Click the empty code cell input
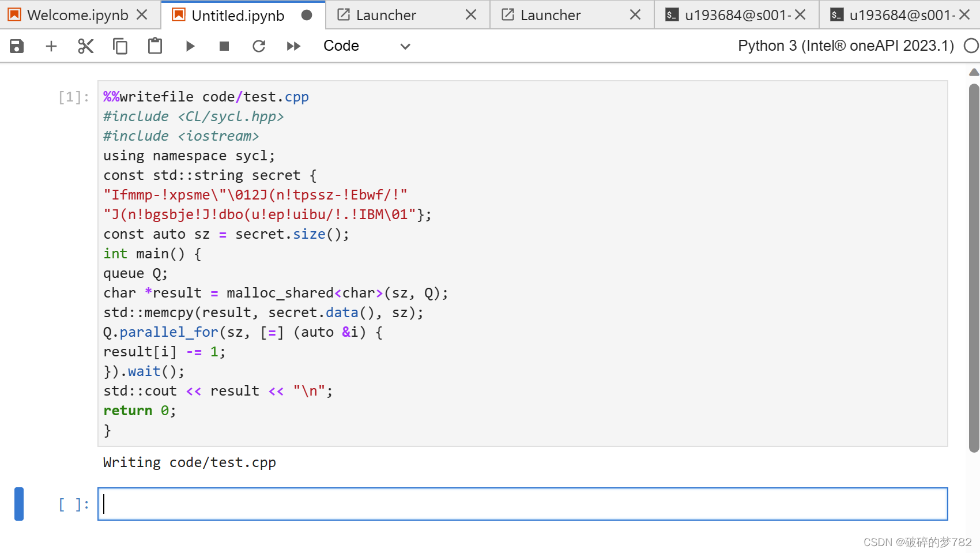This screenshot has width=980, height=553. [522, 504]
